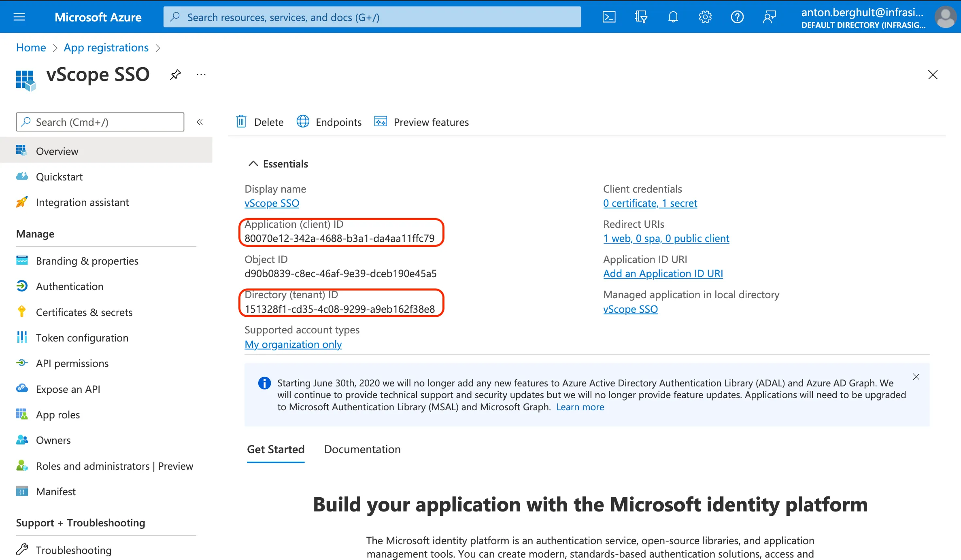Click the API permissions icon
This screenshot has width=961, height=560.
tap(22, 363)
